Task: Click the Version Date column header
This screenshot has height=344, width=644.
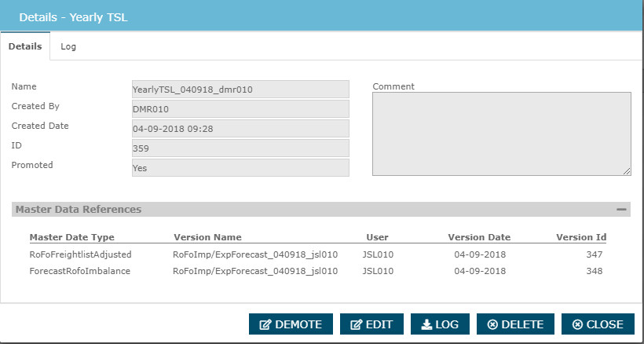Action: tap(479, 237)
